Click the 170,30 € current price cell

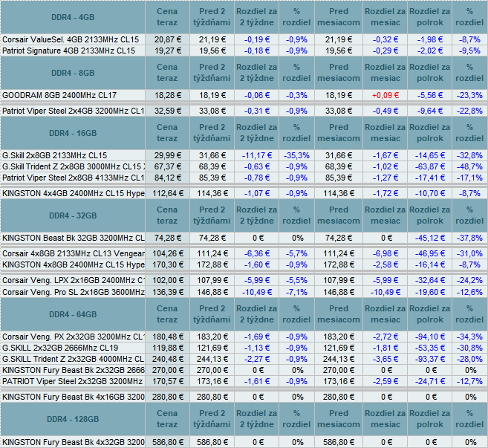[x=167, y=264]
